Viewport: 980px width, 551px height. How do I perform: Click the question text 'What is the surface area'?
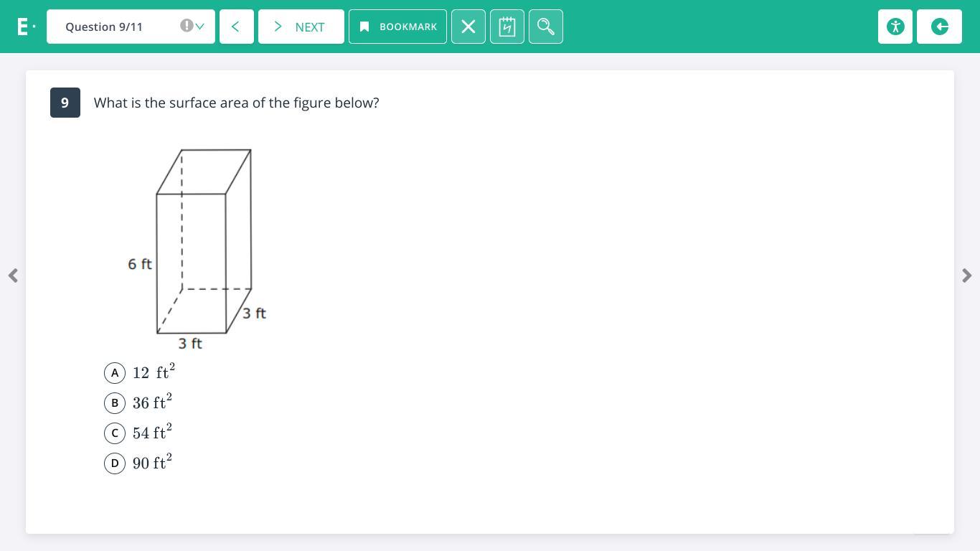[x=237, y=103]
